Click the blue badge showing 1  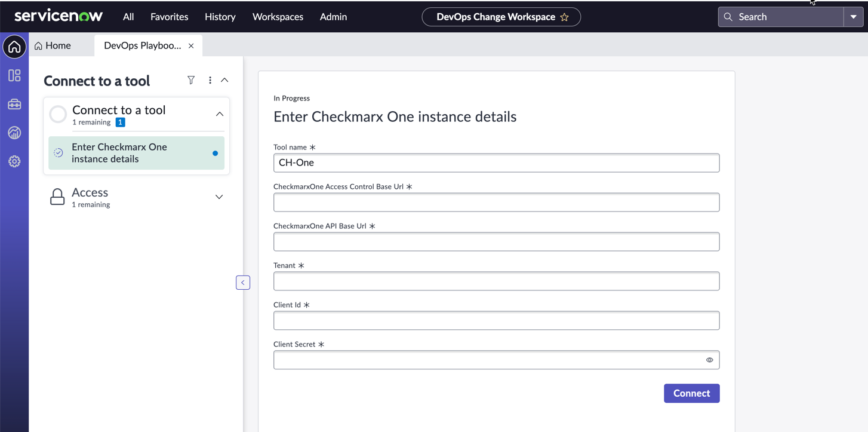pos(120,122)
